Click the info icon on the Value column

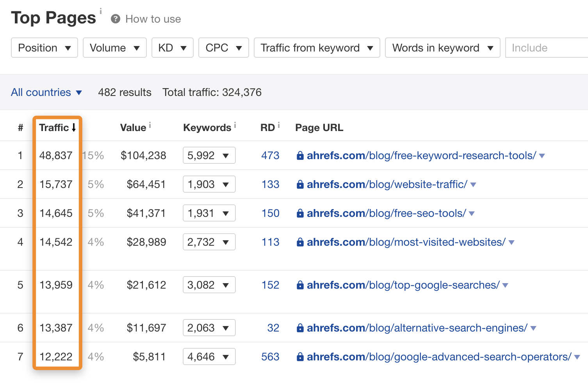click(x=151, y=124)
